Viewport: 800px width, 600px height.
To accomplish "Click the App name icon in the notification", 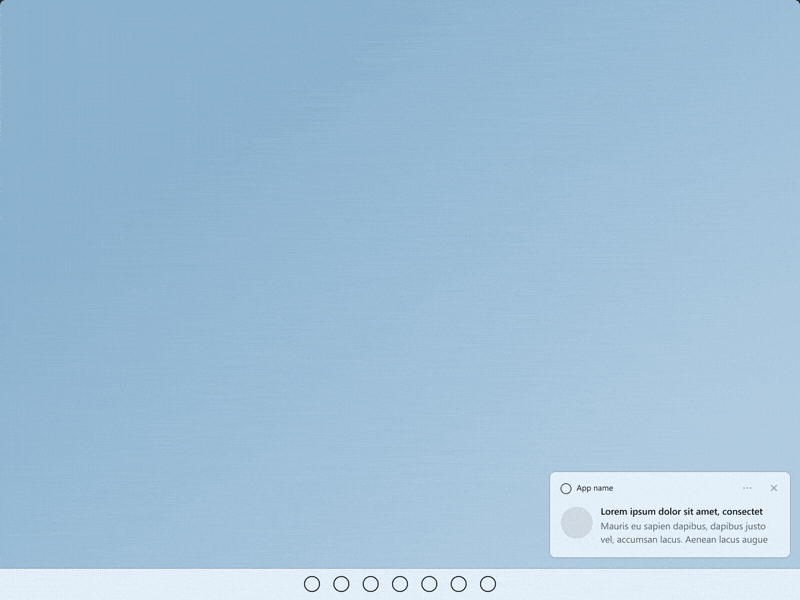I will 566,487.
